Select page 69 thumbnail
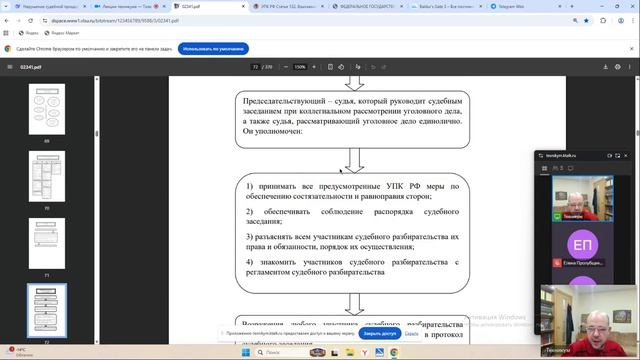This screenshot has width=640, height=360. coord(47,109)
